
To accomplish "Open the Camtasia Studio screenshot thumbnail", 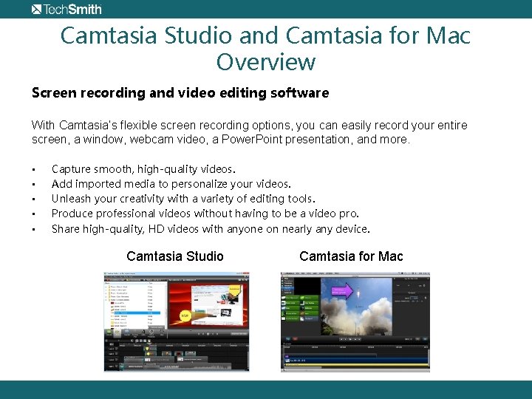I will click(177, 321).
